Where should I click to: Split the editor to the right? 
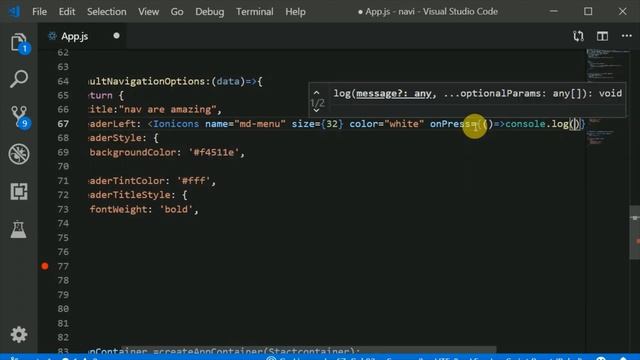click(x=602, y=36)
